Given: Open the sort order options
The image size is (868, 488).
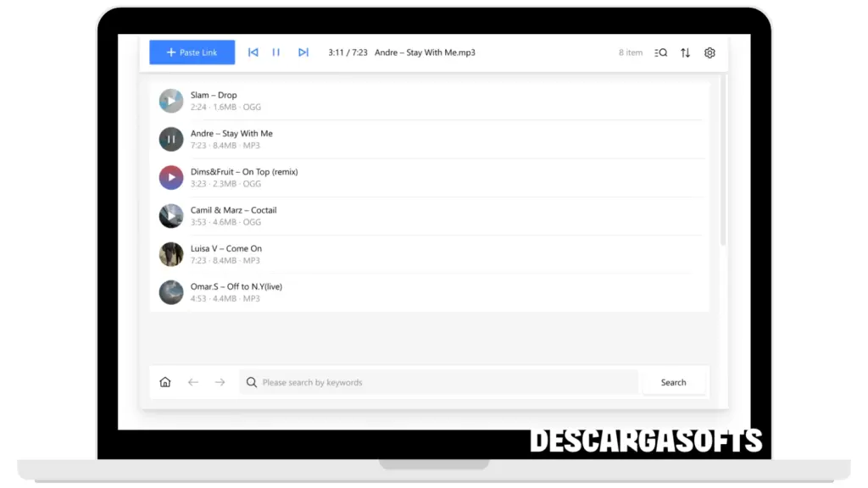Looking at the screenshot, I should tap(685, 53).
